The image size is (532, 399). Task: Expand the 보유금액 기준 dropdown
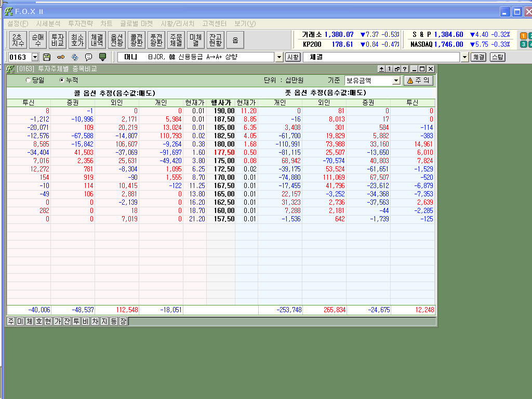pos(396,81)
